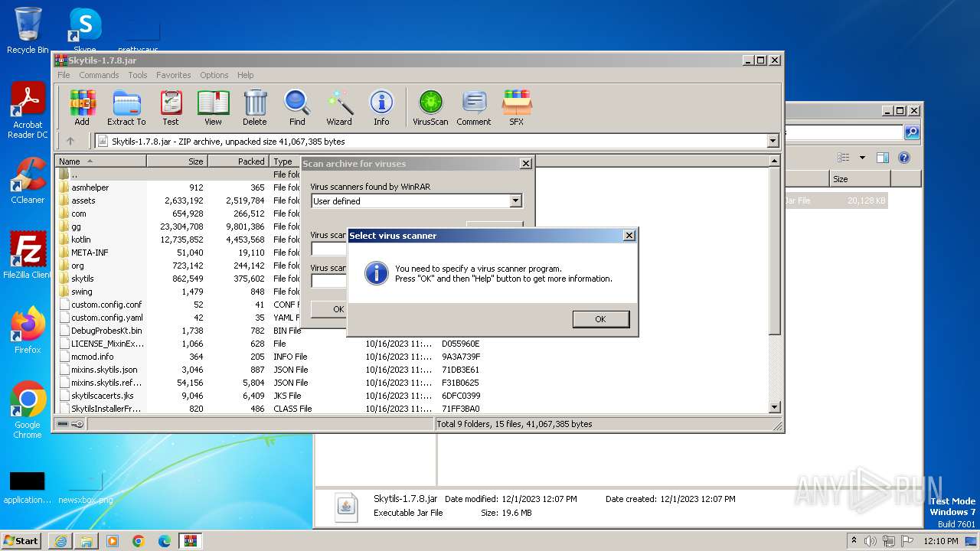Click the clock in the taskbar
The height and width of the screenshot is (551, 980).
(x=940, y=541)
